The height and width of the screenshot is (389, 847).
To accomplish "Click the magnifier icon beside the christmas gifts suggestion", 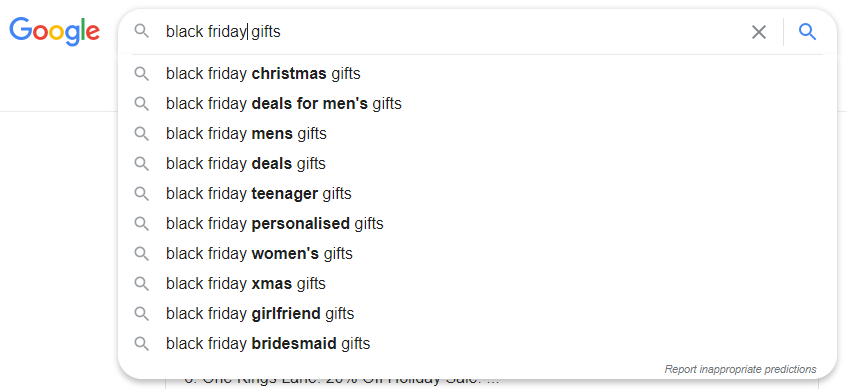I will click(x=142, y=73).
